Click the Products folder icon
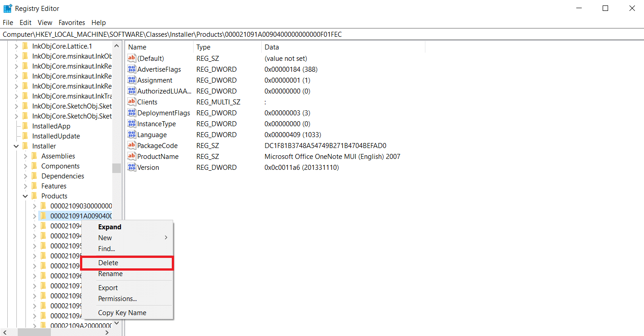 [x=34, y=196]
